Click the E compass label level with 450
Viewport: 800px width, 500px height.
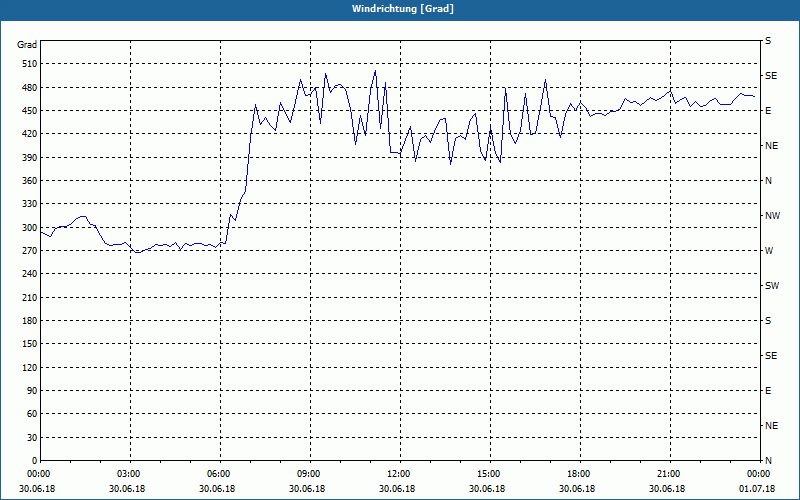(768, 111)
